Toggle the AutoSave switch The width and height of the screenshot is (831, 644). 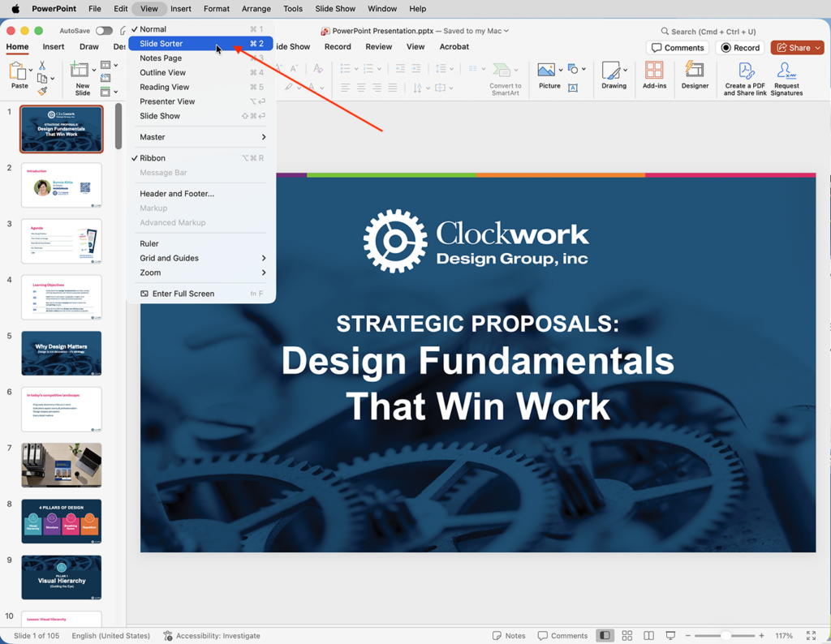pyautogui.click(x=104, y=31)
